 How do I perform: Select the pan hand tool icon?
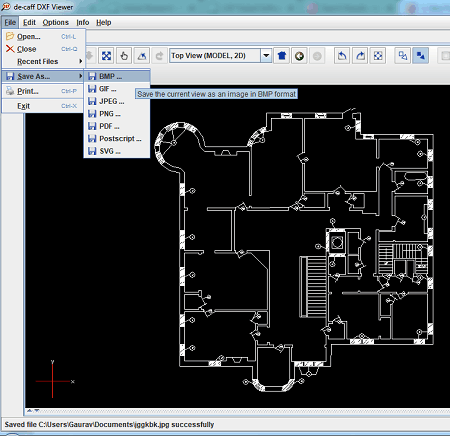[124, 56]
